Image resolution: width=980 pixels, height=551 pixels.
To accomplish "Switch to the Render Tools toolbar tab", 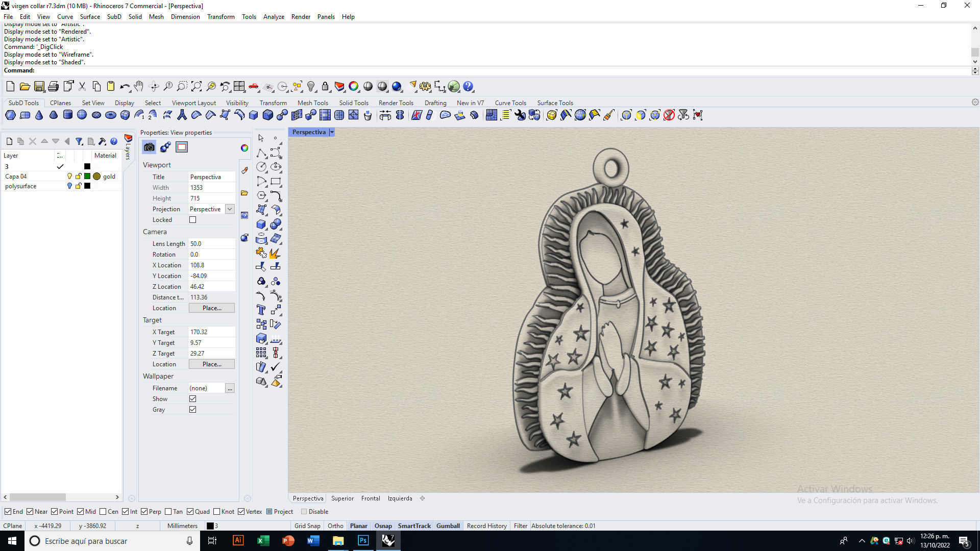I will click(x=396, y=103).
